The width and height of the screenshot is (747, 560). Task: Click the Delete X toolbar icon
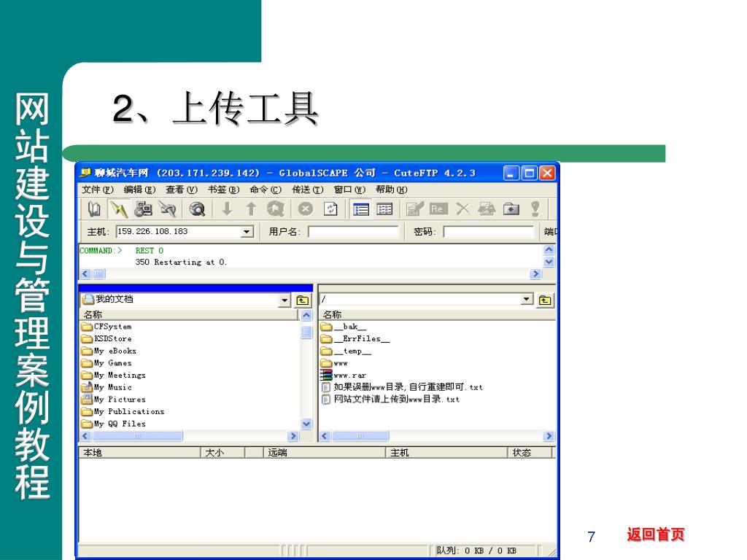(x=462, y=209)
